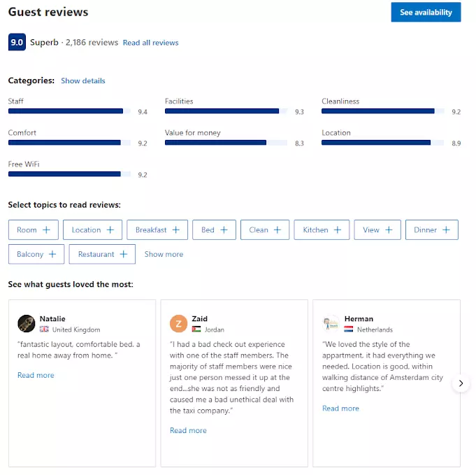Click Natalie's profile avatar
Viewport: 476px width, 475px height.
27,323
